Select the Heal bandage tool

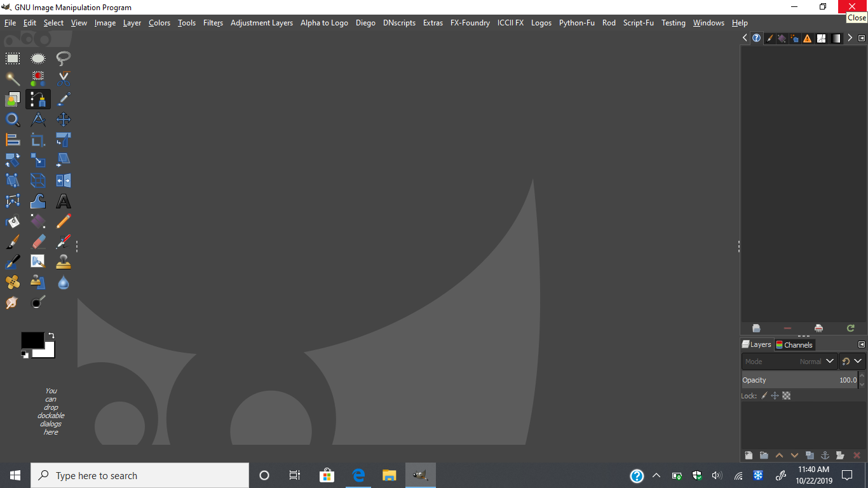point(13,282)
